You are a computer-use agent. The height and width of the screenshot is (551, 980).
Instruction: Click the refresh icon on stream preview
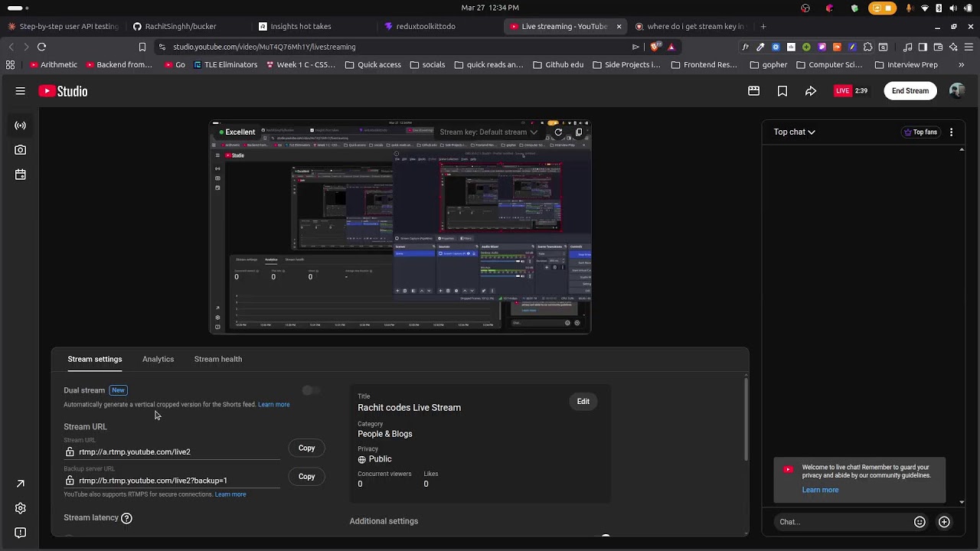point(558,132)
